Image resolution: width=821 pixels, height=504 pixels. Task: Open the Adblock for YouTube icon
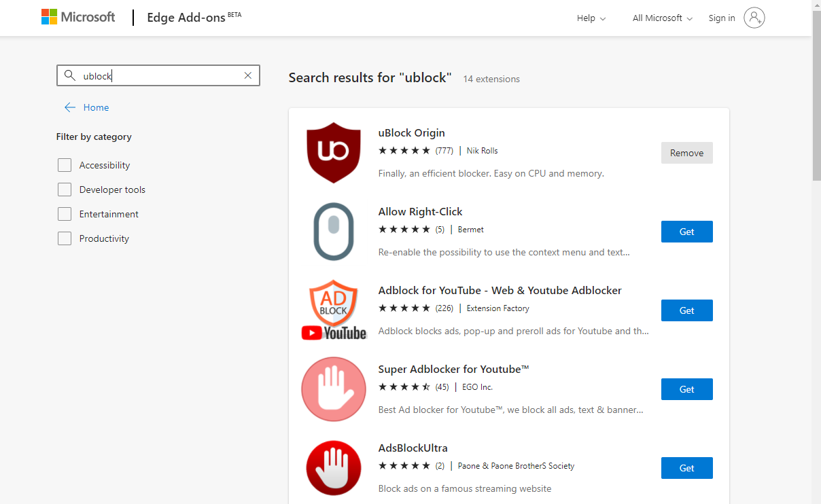[334, 310]
